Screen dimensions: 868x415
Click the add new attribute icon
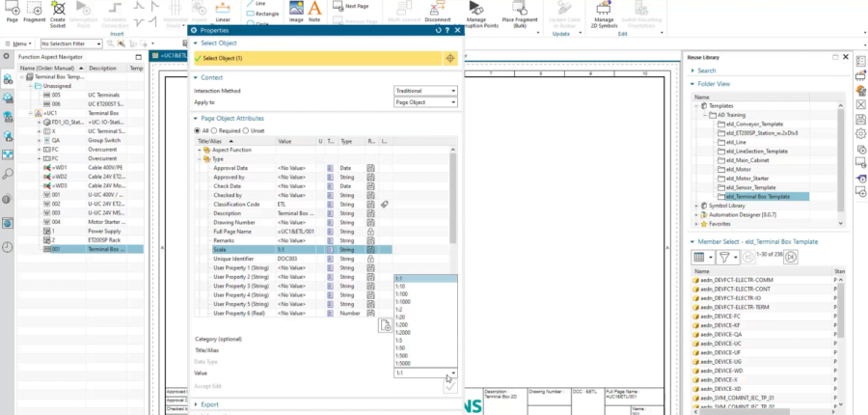coord(385,325)
